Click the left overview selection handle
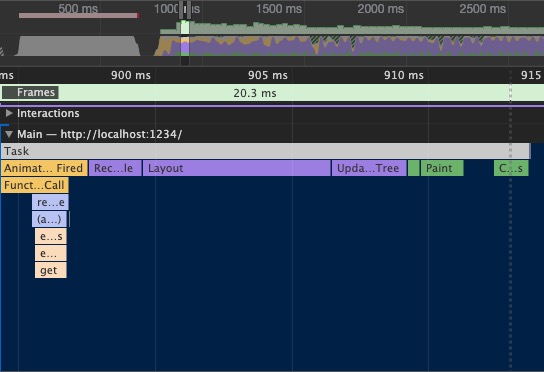The width and height of the screenshot is (544, 372). click(181, 10)
